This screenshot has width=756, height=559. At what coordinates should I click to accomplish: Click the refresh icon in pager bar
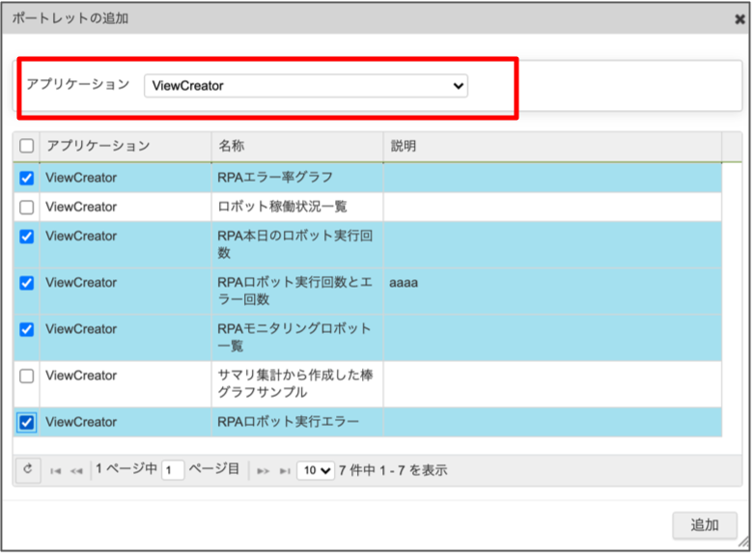28,470
